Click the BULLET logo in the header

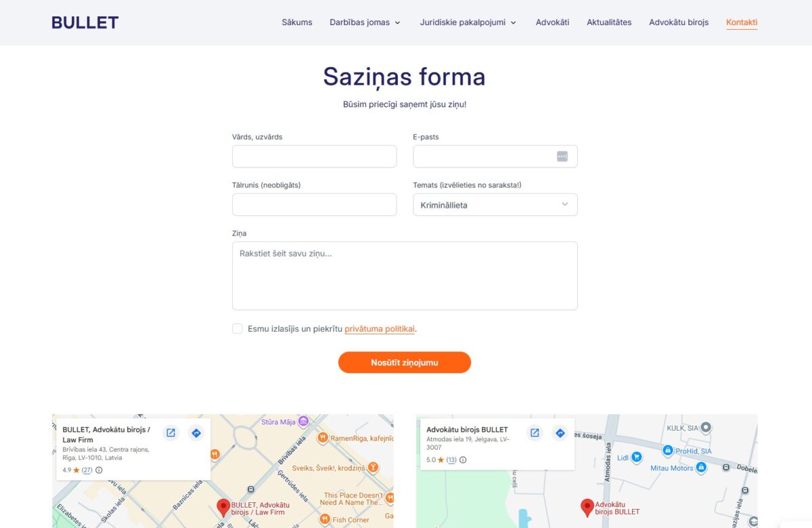(85, 22)
